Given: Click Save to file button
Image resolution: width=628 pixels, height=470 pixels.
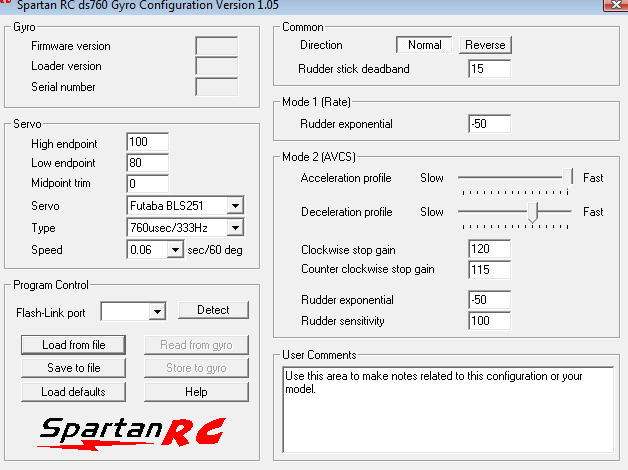Looking at the screenshot, I should 74,368.
